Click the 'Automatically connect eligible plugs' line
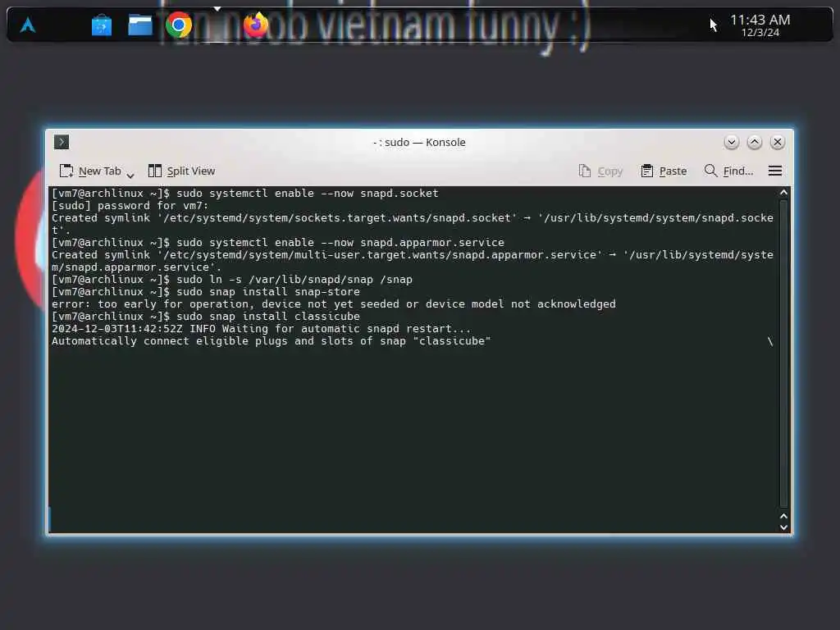 click(x=271, y=341)
